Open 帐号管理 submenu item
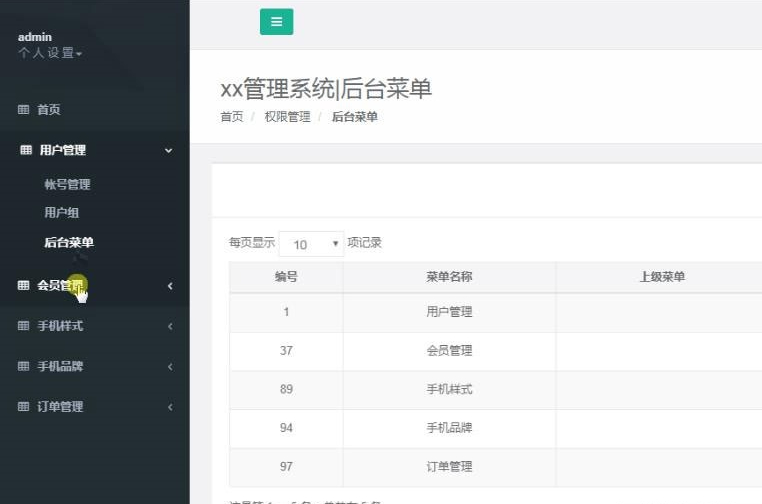This screenshot has width=762, height=504. [67, 184]
